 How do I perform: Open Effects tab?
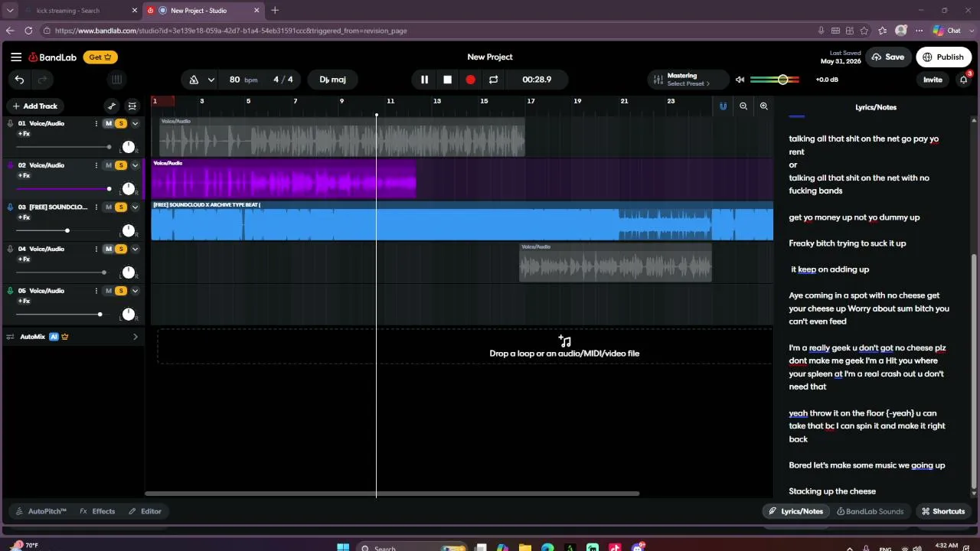point(97,511)
